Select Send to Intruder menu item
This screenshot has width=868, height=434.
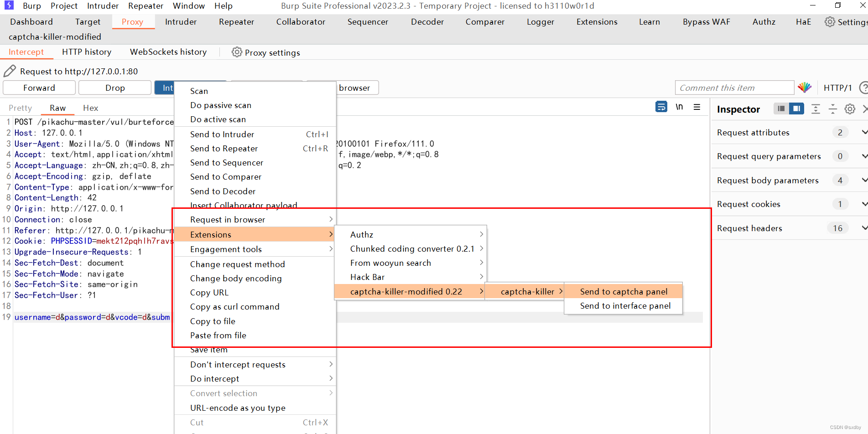[x=255, y=134]
